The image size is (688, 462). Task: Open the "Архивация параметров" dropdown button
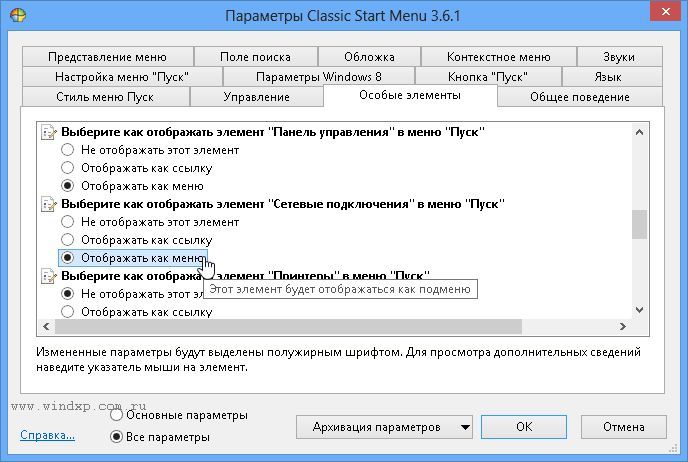[x=384, y=427]
